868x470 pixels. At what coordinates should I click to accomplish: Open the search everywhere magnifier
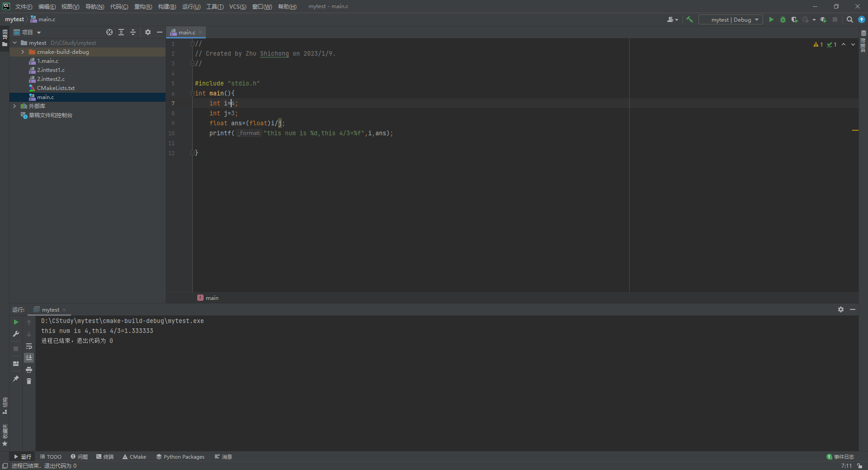850,19
